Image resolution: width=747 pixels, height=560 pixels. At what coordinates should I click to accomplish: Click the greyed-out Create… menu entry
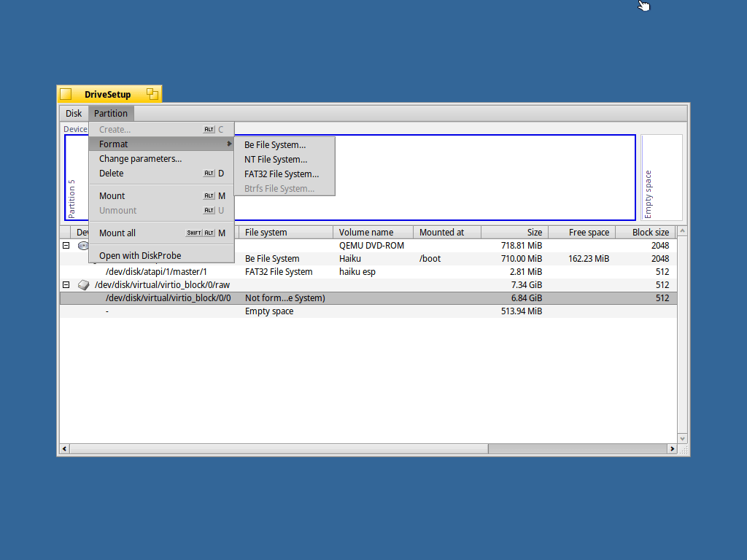click(161, 130)
